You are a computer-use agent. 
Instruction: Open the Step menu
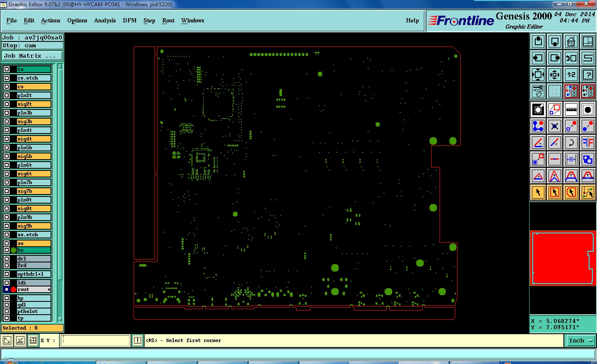coord(149,20)
